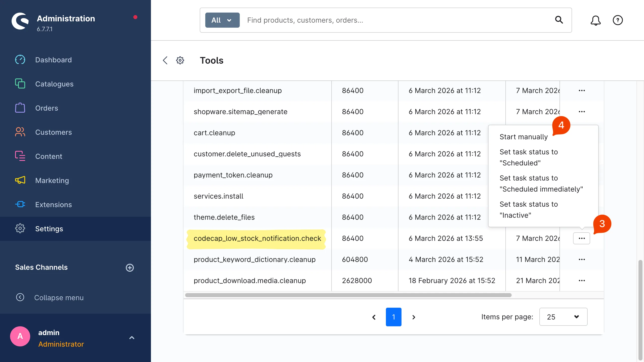Add a sales channel with plus icon
Viewport: 644px width, 362px height.
tap(130, 267)
